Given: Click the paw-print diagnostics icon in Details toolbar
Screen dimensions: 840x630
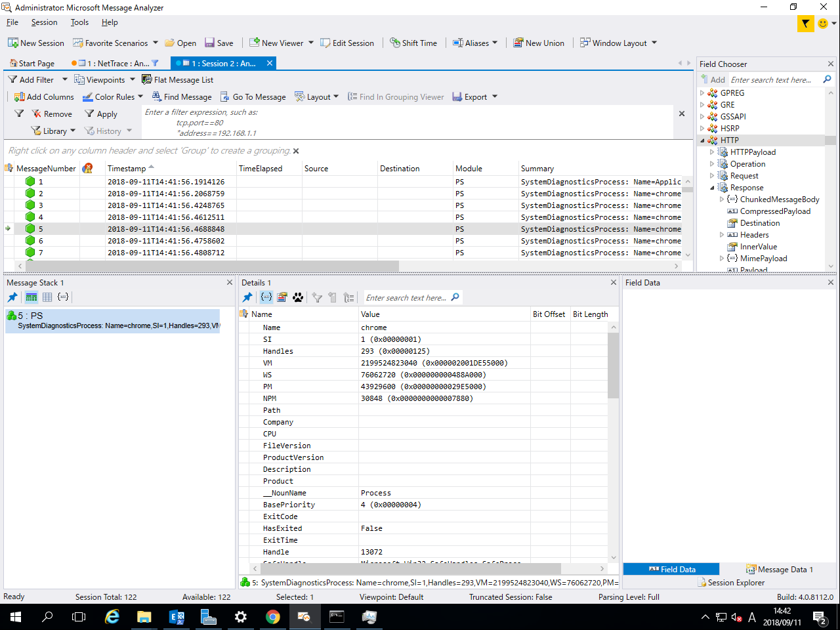Looking at the screenshot, I should [298, 297].
